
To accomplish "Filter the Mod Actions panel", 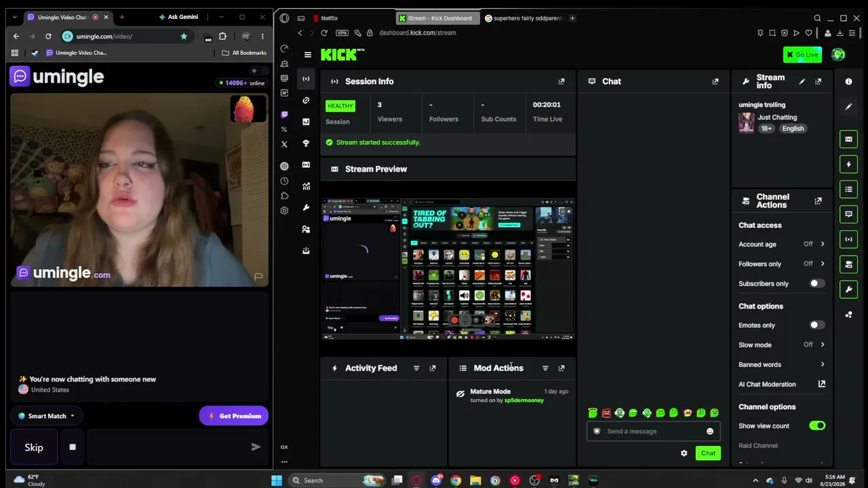I will pyautogui.click(x=545, y=368).
